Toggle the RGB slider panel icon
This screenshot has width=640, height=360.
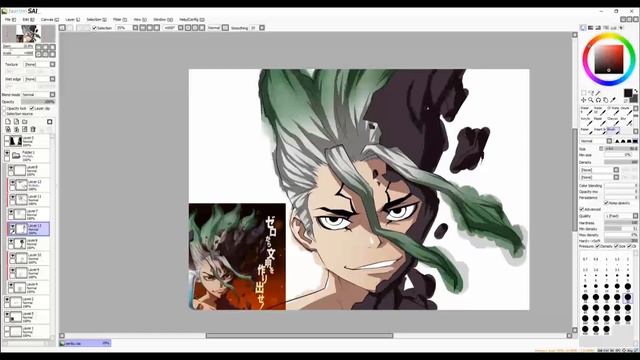pos(590,28)
